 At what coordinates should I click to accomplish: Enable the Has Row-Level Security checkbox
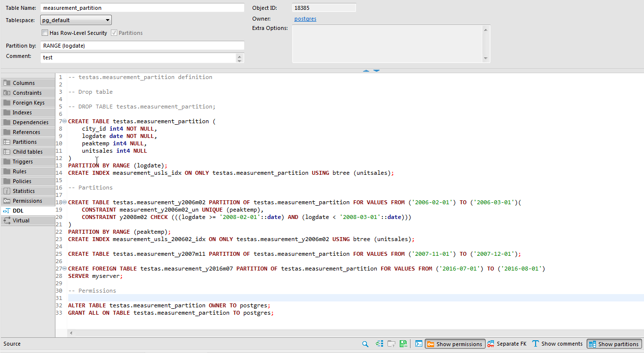(x=45, y=32)
